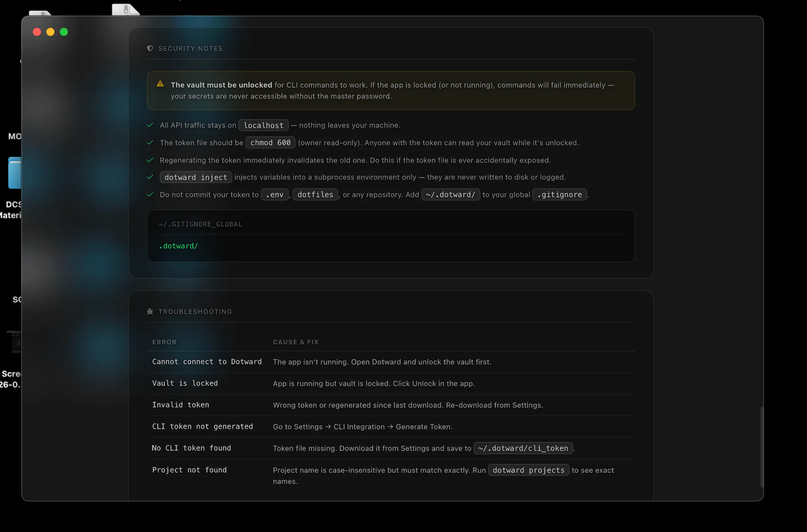
Task: Click the '~/.GITIGNORE_GLOBAL' code block header
Action: click(x=200, y=224)
